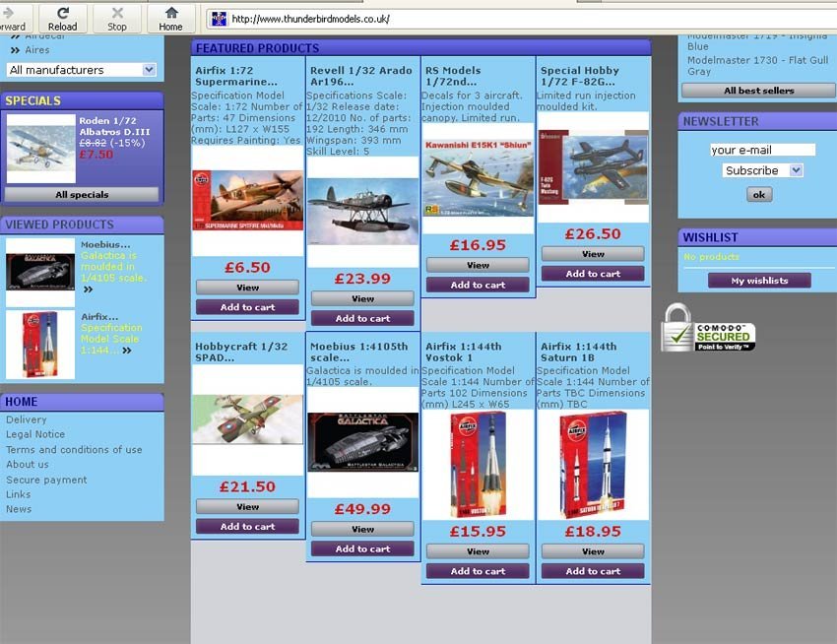Viewport: 837px width, 644px height.
Task: Open Airfix 1:144th Vostok 1 title link
Action: click(464, 352)
